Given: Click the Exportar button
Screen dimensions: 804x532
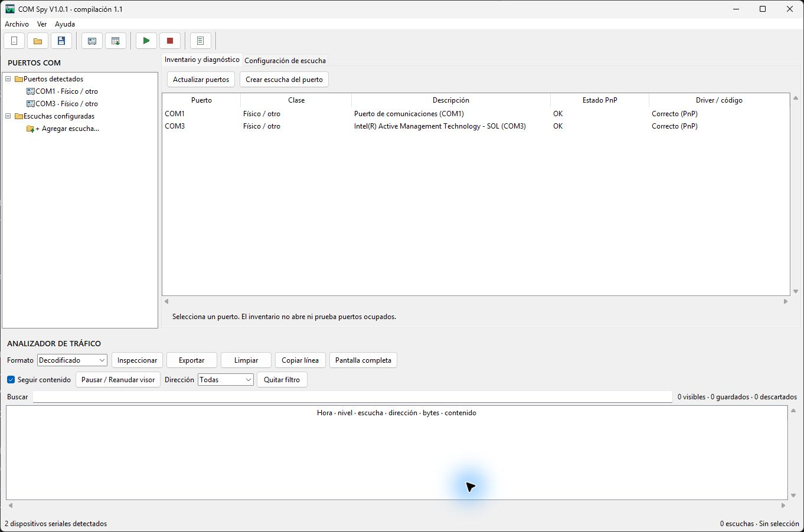Looking at the screenshot, I should tap(192, 360).
